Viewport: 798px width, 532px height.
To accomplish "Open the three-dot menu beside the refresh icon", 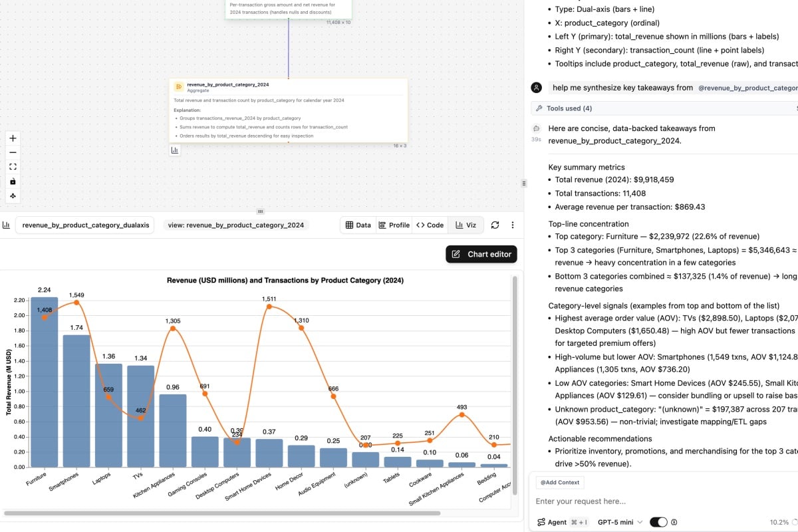I will 512,225.
